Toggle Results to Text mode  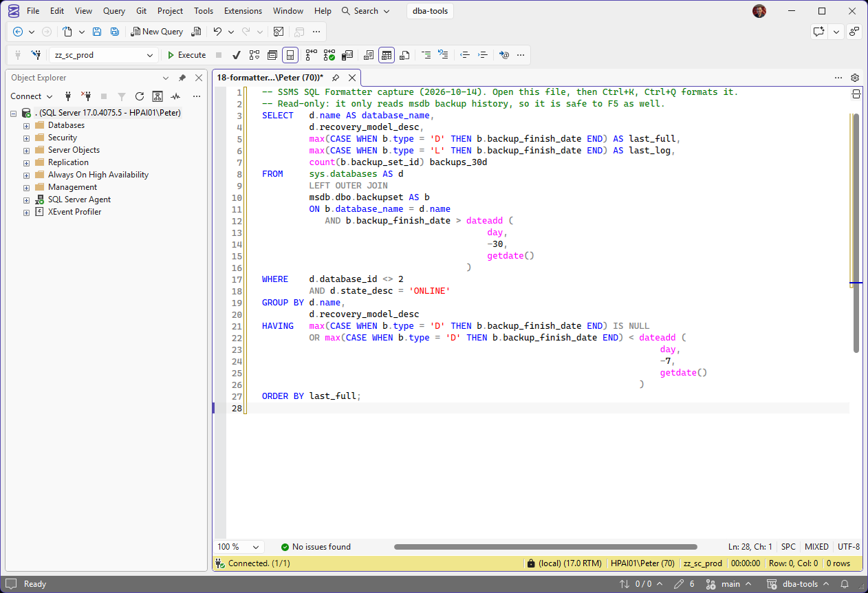click(369, 55)
